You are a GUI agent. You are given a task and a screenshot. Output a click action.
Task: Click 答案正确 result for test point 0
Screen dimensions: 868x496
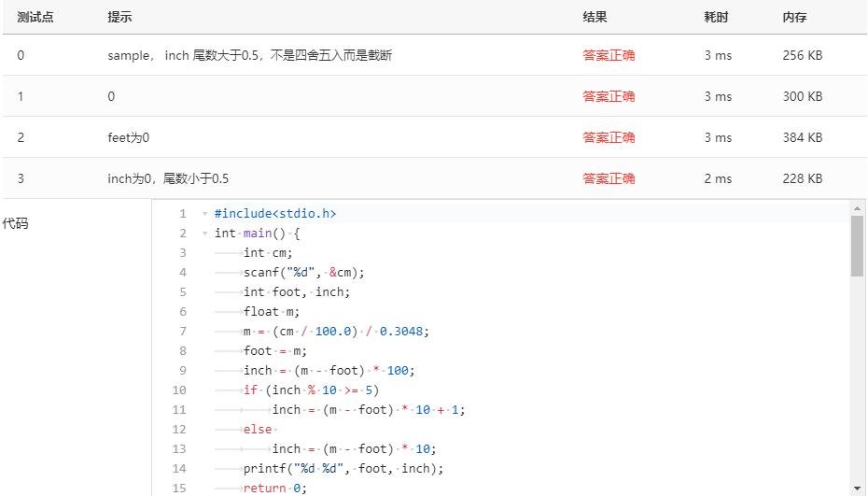[609, 55]
